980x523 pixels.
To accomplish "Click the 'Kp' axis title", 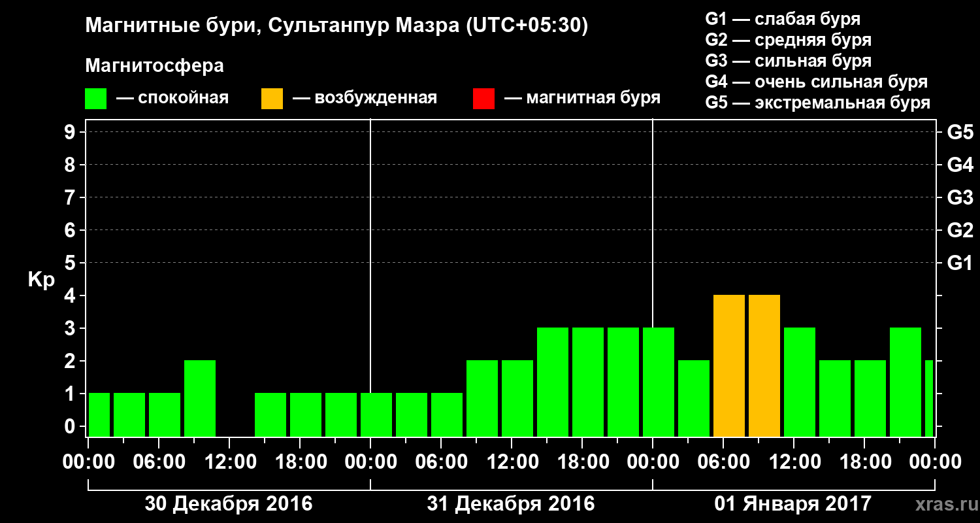I will coord(41,280).
